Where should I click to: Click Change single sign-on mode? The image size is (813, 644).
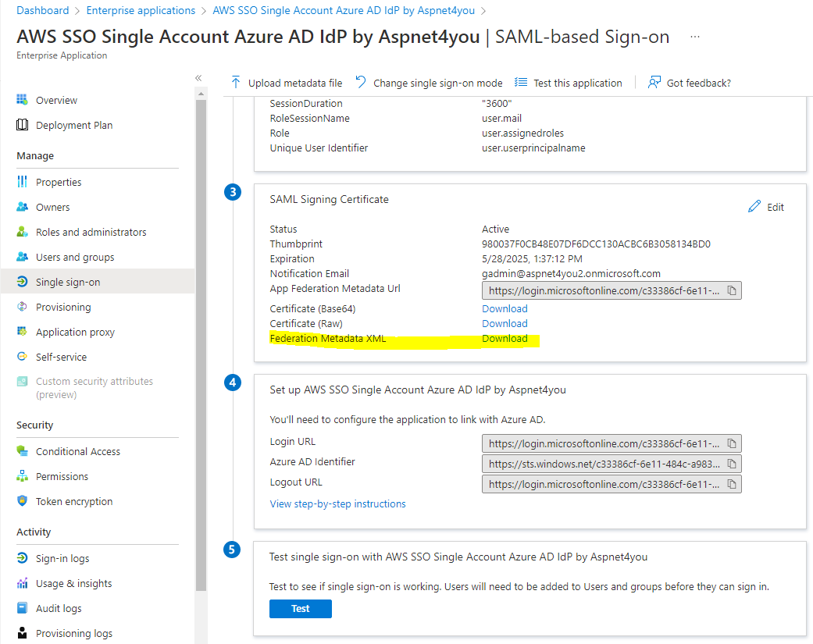tap(429, 83)
